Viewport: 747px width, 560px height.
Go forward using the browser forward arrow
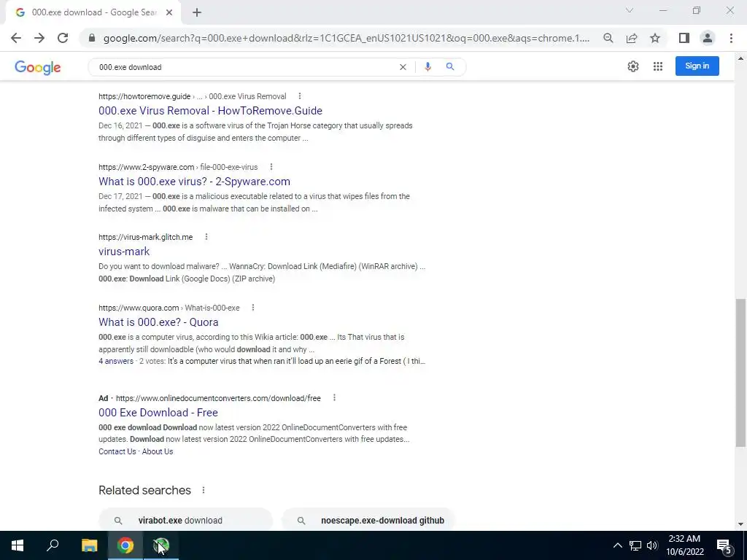pos(39,38)
